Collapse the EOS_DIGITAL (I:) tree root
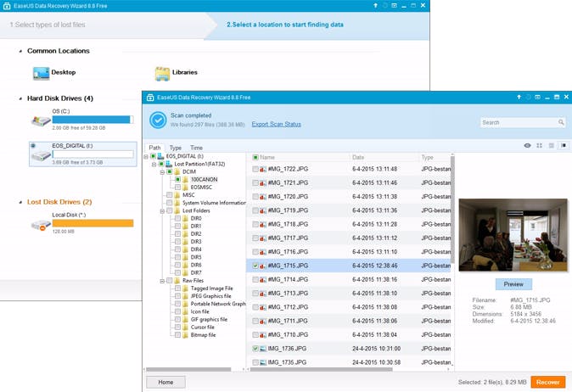Screen dimensions: 572x392 click(146, 156)
